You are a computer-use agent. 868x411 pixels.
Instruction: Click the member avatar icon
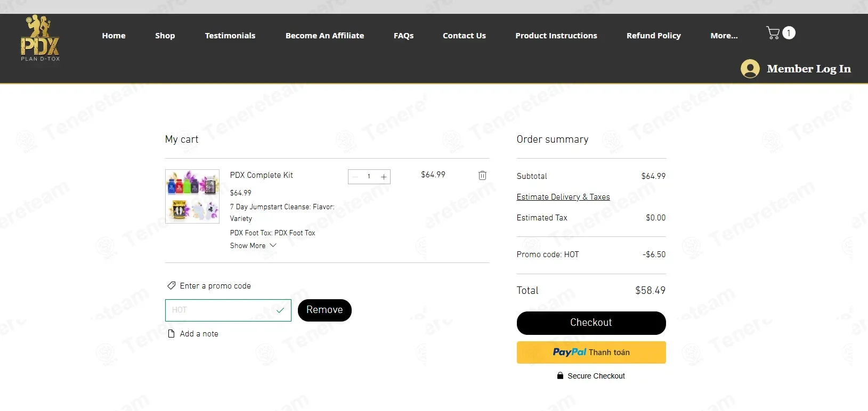750,69
